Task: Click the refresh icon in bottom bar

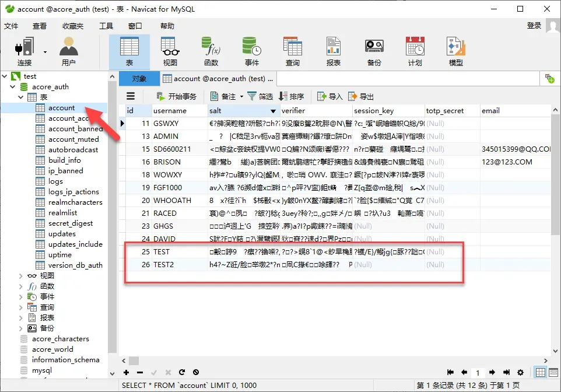Action: [x=182, y=372]
